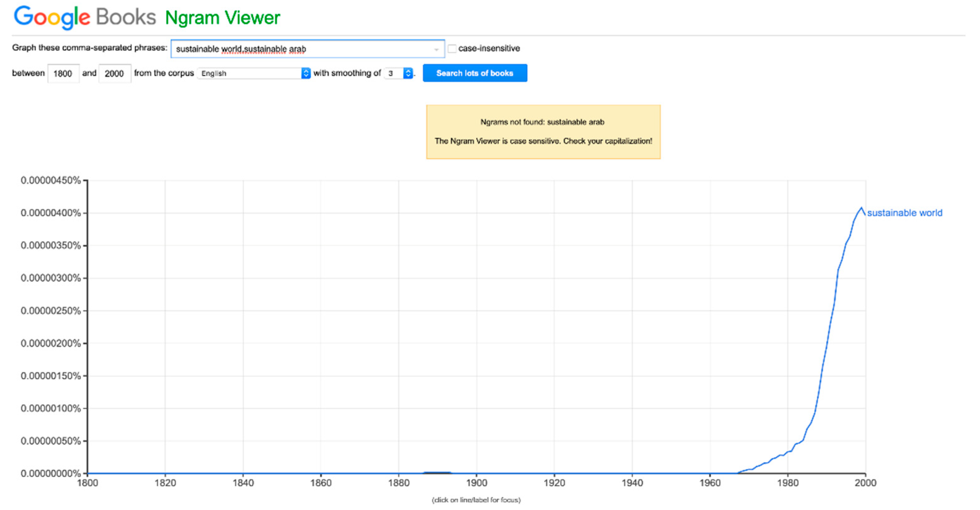Click the start year field 1800
Viewport: 980px width, 510px height.
(x=63, y=73)
